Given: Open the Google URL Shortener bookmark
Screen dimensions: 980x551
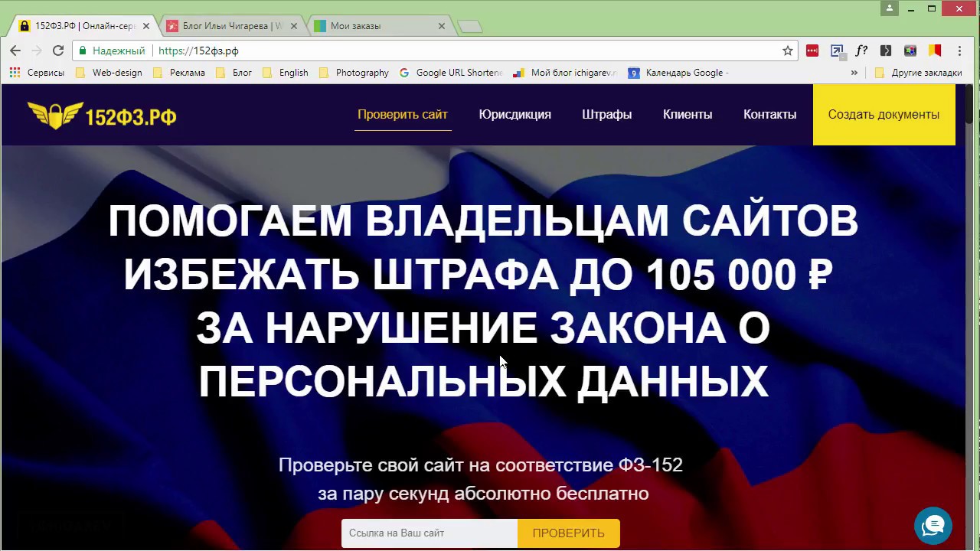Looking at the screenshot, I should click(x=451, y=73).
